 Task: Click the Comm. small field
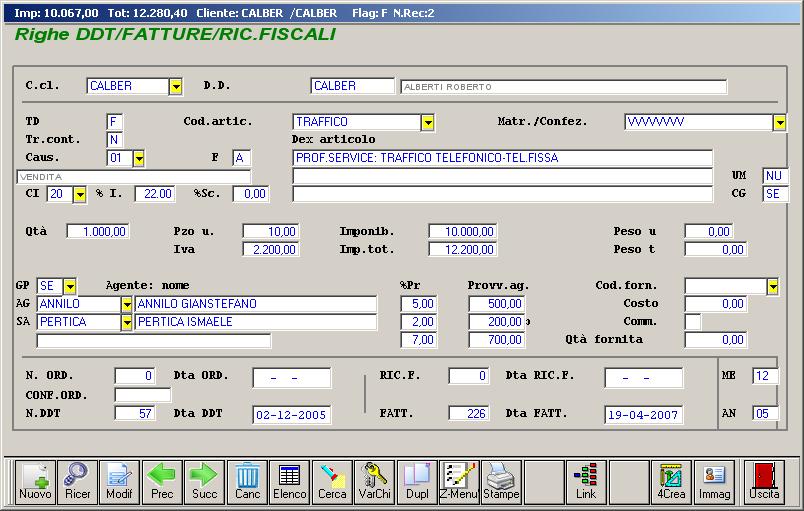coord(693,322)
